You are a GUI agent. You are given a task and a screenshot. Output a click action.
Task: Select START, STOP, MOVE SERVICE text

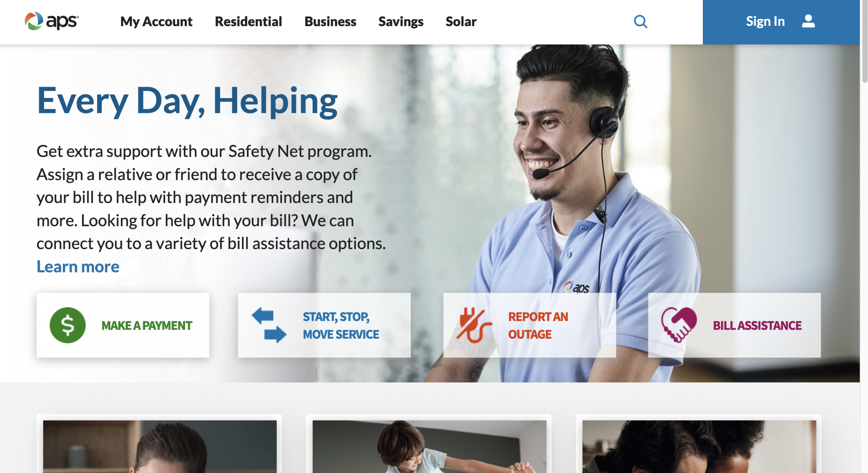point(341,326)
